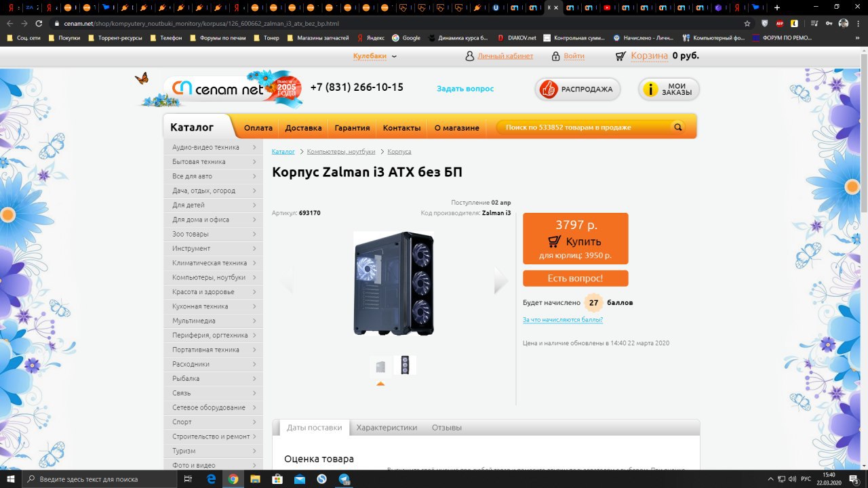
Task: Open the Windows Start menu
Action: click(x=11, y=479)
